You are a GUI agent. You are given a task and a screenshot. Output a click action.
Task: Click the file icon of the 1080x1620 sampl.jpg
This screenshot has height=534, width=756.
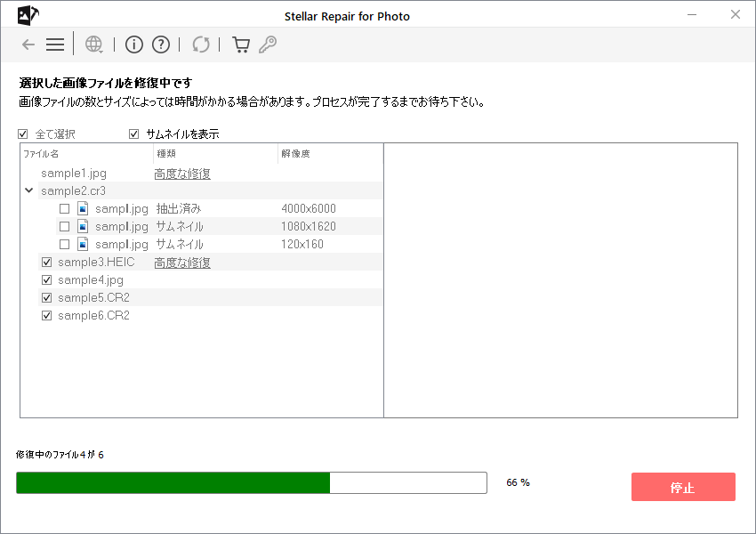(83, 226)
